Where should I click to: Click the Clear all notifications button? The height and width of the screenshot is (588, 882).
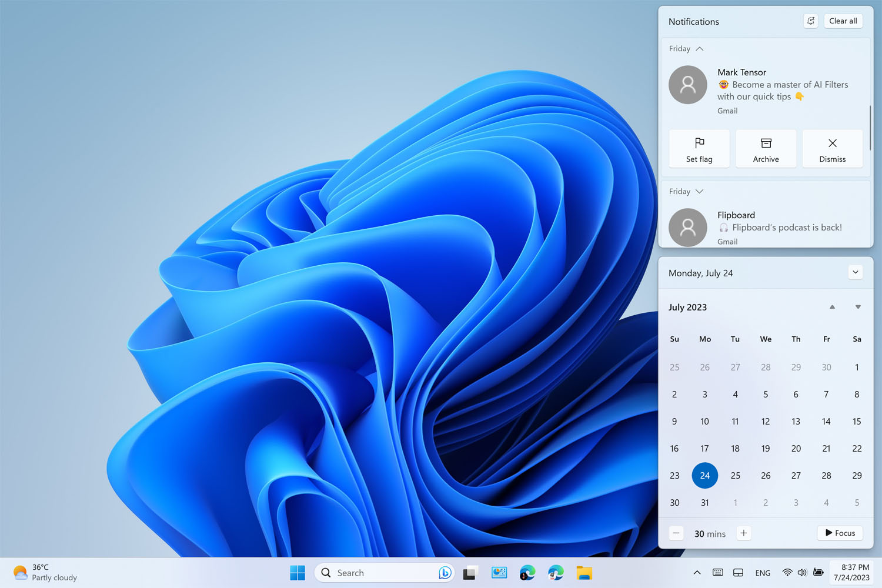[x=843, y=21]
